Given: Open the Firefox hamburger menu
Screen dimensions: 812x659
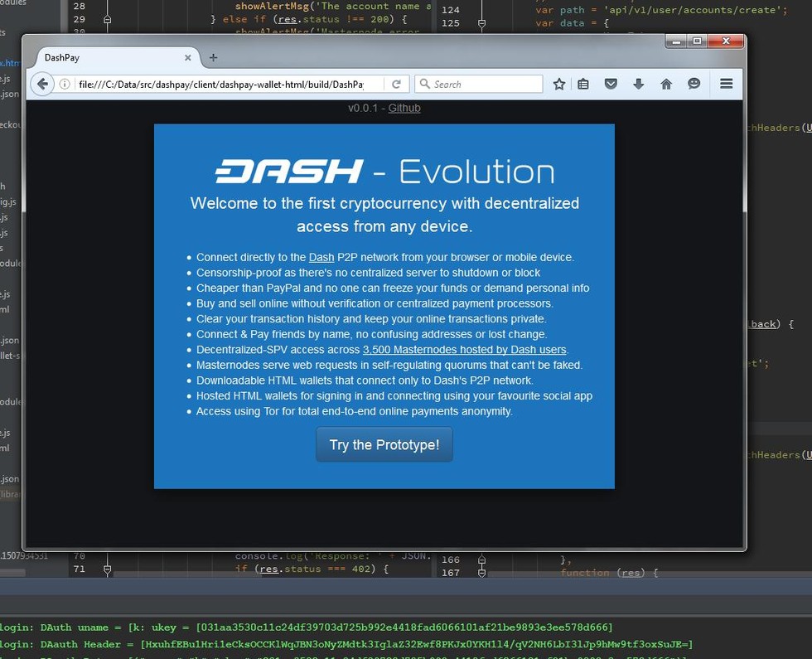Looking at the screenshot, I should [x=726, y=84].
